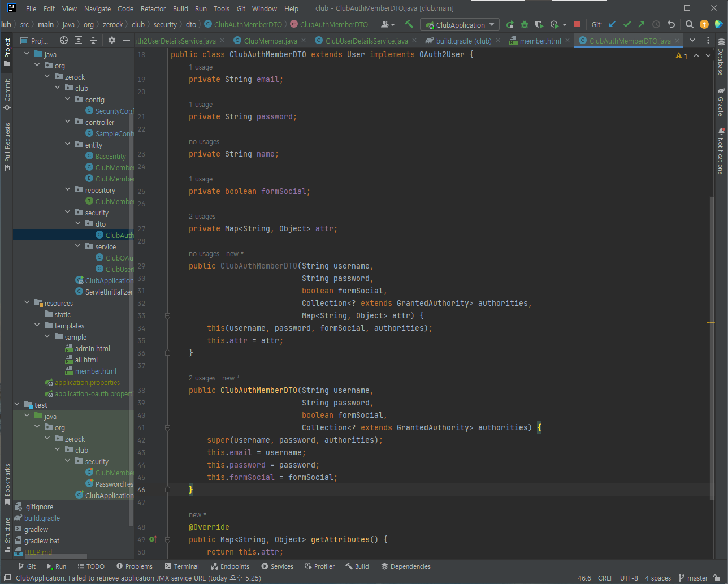Click UTF-8 encoding in status bar

pos(629,578)
